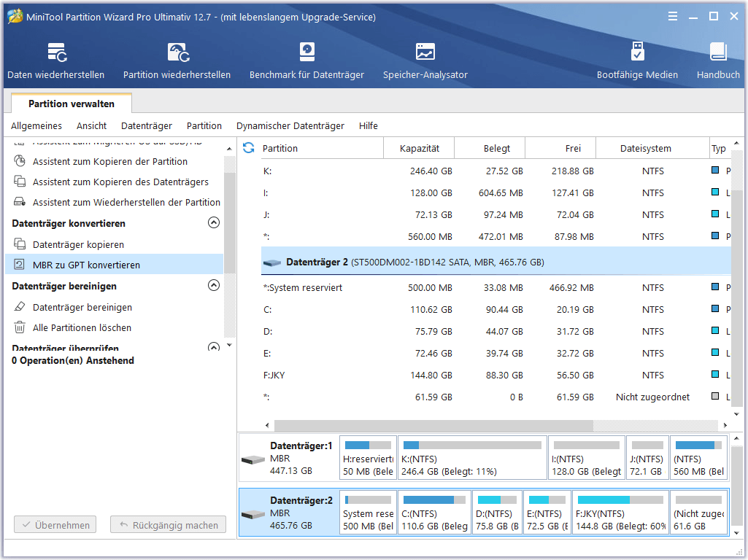Collapse the Datenträger konvertieren section
748x560 pixels.
click(x=214, y=223)
